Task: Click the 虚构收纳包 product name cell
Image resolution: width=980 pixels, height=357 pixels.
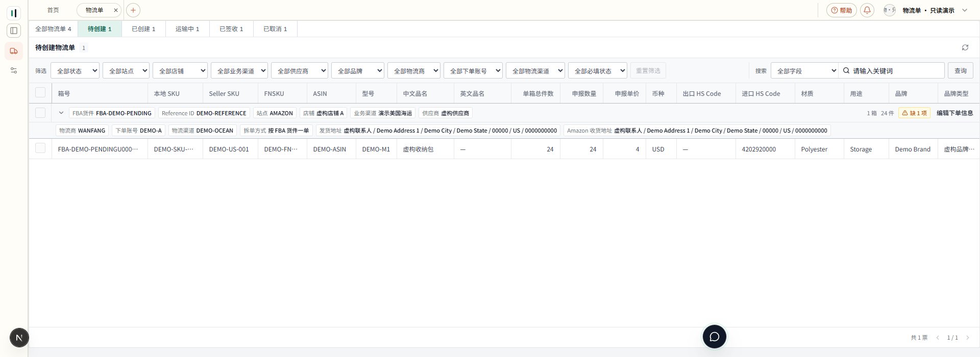Action: point(425,149)
